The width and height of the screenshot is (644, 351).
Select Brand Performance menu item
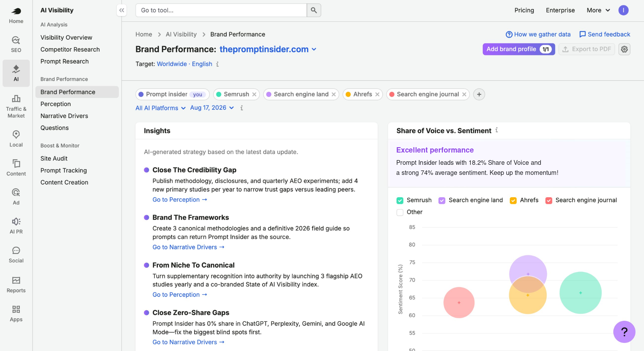pos(77,92)
